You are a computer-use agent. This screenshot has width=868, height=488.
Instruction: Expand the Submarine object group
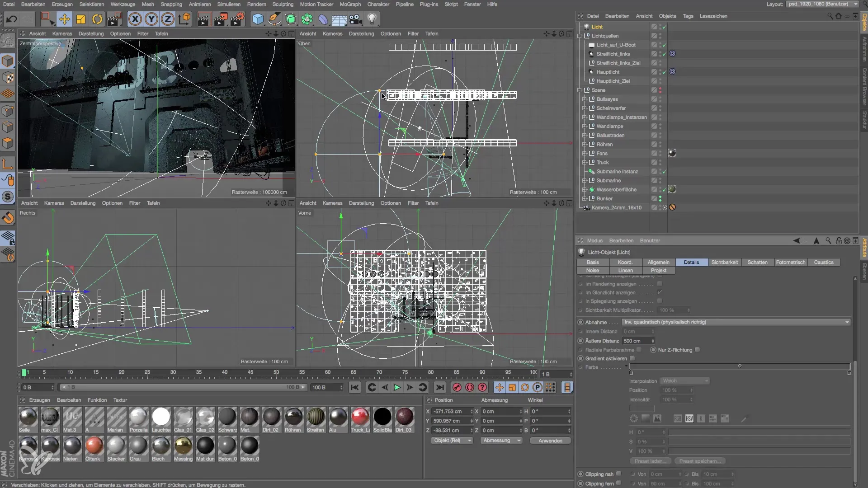[584, 180]
